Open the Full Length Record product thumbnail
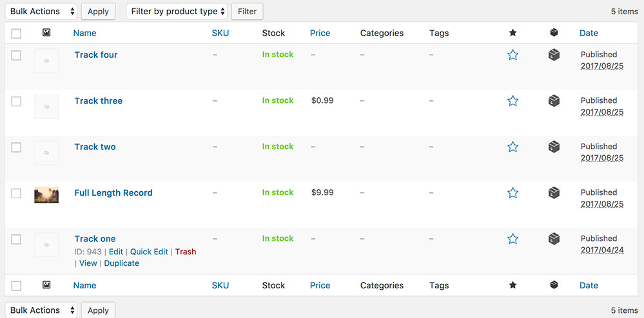Image resolution: width=644 pixels, height=318 pixels. click(46, 195)
